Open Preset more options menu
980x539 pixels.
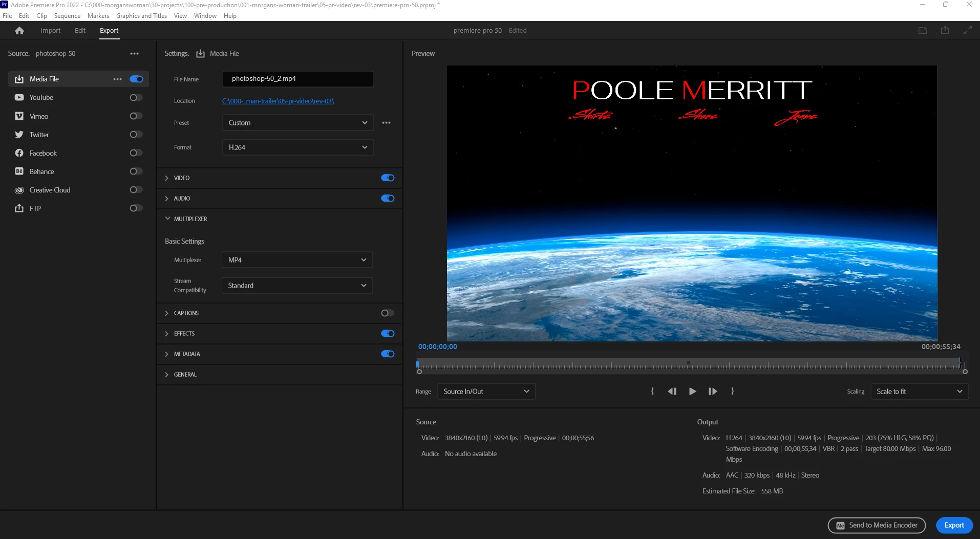point(386,123)
